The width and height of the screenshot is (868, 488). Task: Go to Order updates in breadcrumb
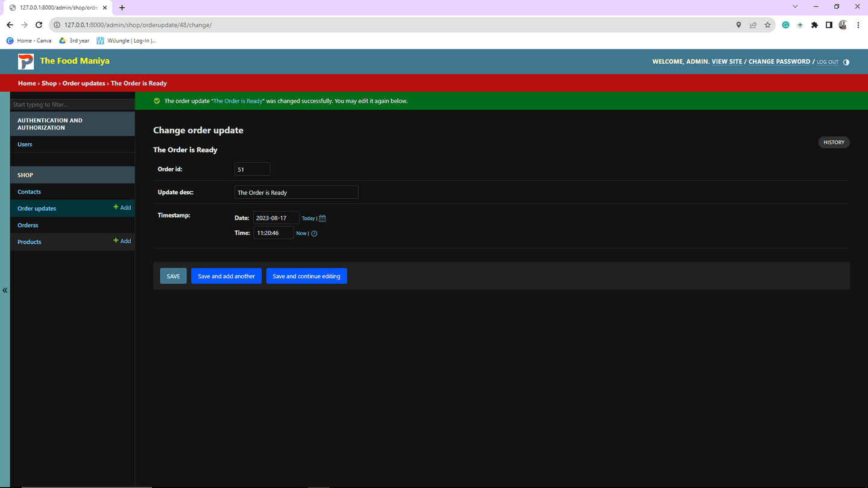click(x=84, y=83)
